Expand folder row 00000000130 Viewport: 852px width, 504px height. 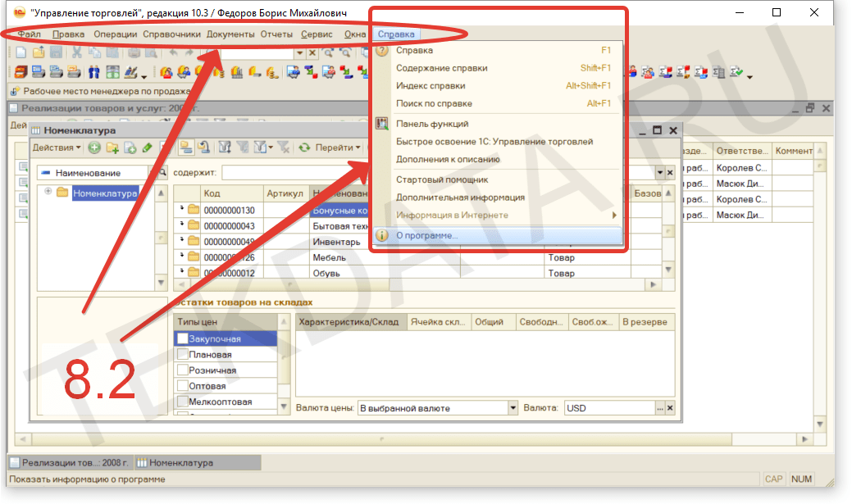(x=182, y=208)
